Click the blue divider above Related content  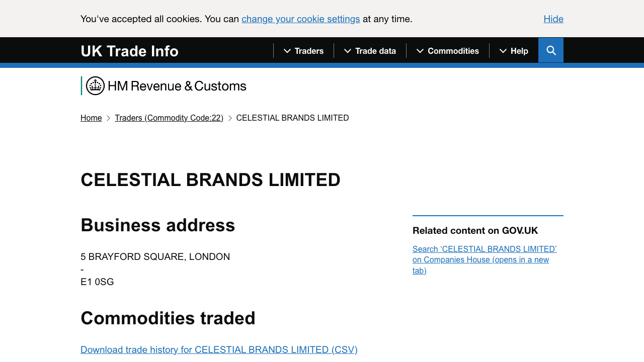[488, 216]
